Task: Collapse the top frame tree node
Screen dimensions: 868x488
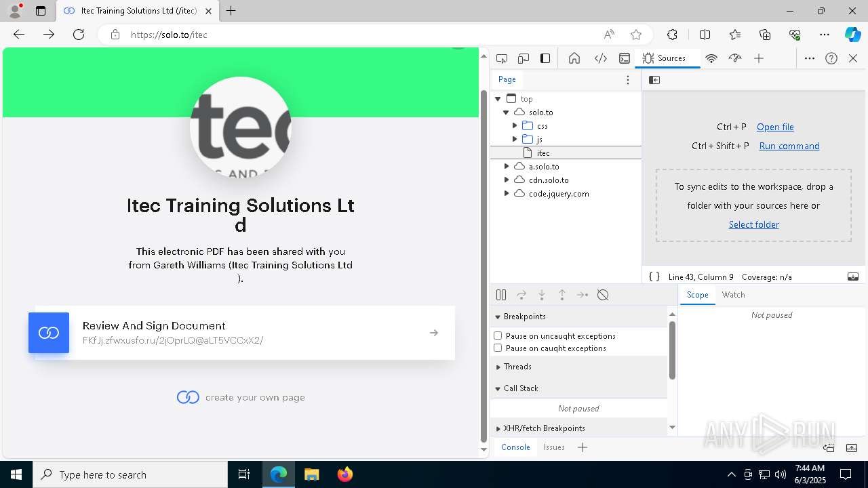Action: click(x=498, y=99)
